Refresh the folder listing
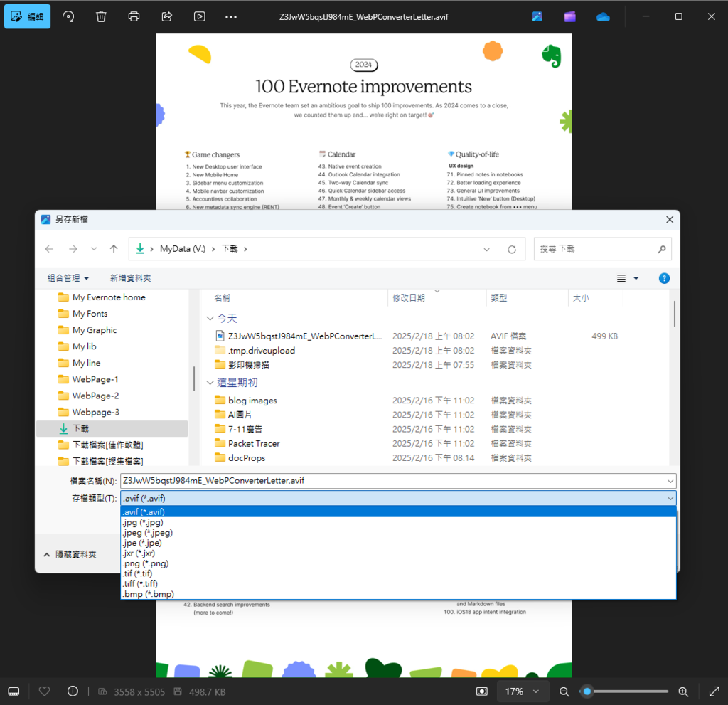Screen dimensions: 728x705 pyautogui.click(x=512, y=250)
